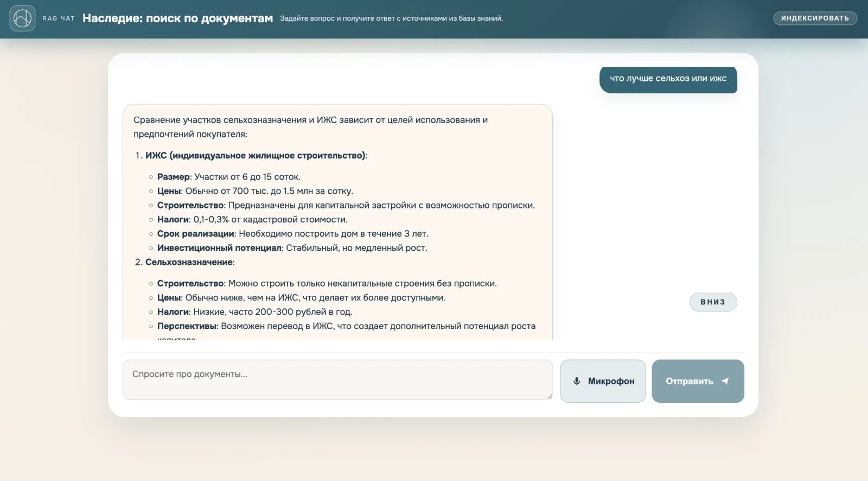Click the 'RAG ЧАТ' label in header
868x481 pixels.
coord(59,18)
